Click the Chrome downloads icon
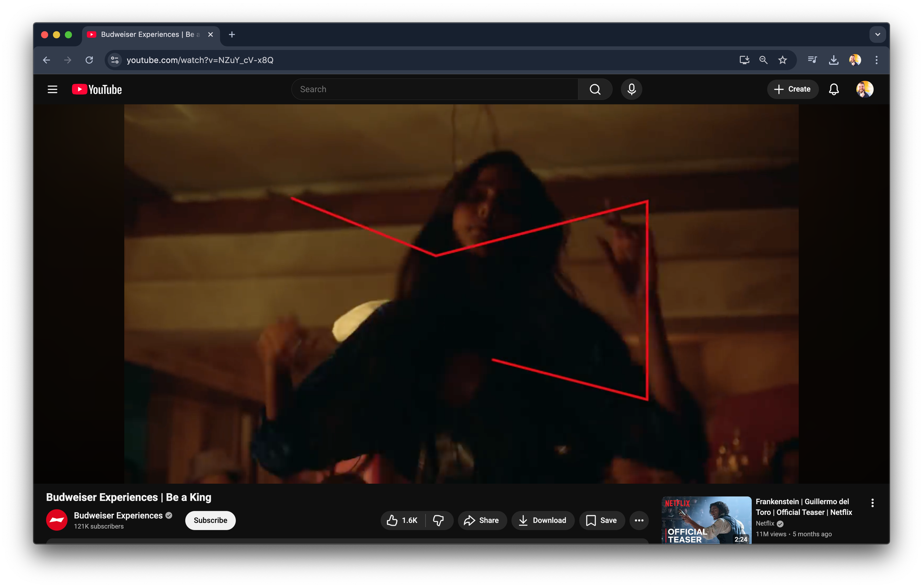The height and width of the screenshot is (588, 923). pyautogui.click(x=834, y=60)
